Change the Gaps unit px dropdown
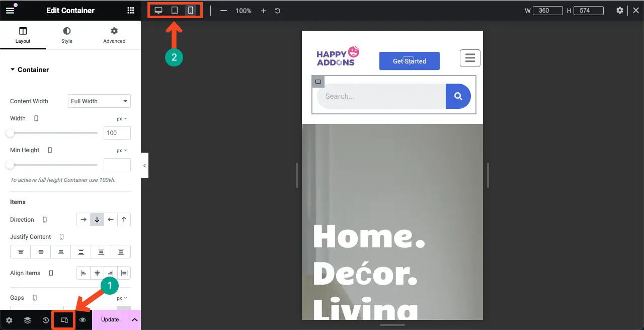 [122, 298]
